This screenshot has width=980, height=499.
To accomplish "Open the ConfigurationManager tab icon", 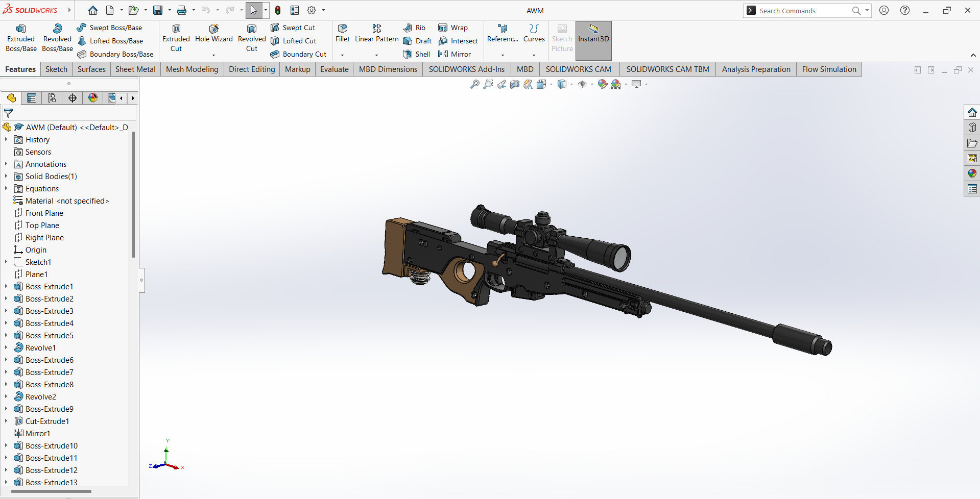I will click(x=52, y=98).
